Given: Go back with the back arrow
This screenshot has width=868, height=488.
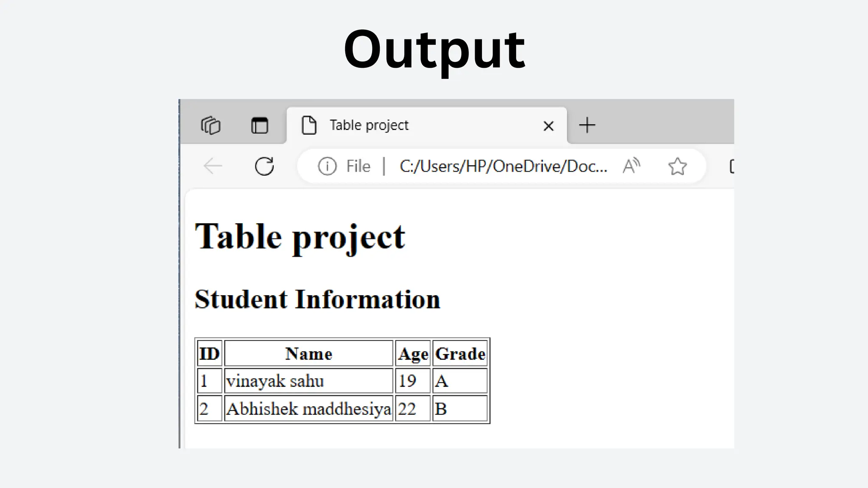Looking at the screenshot, I should (x=213, y=166).
